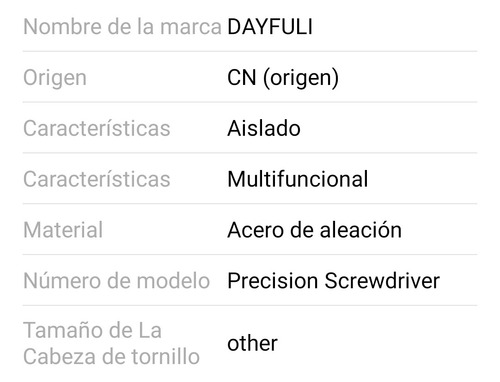This screenshot has width=500, height=382.
Task: Select the 'Nombre de la marca' label
Action: [x=122, y=27]
